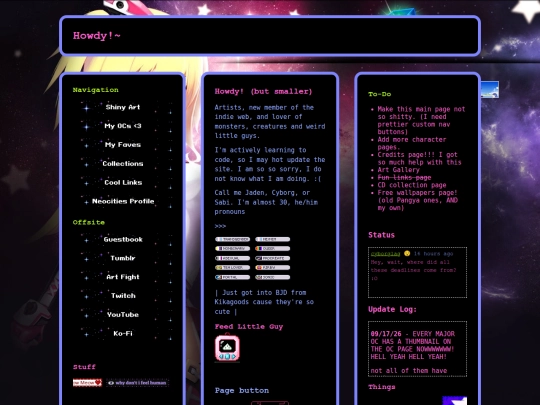540x405 pixels.
Task: Click the Status heading
Action: 382,235
